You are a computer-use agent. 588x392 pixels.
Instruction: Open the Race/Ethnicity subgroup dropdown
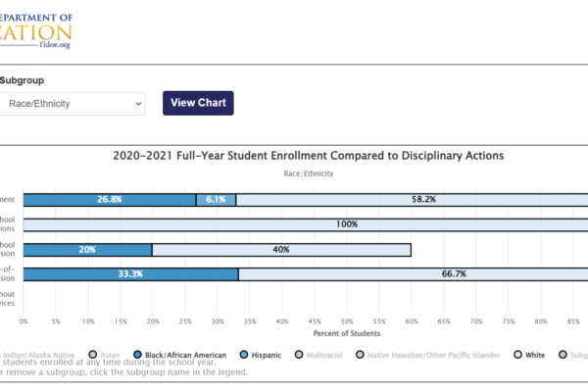pos(73,104)
